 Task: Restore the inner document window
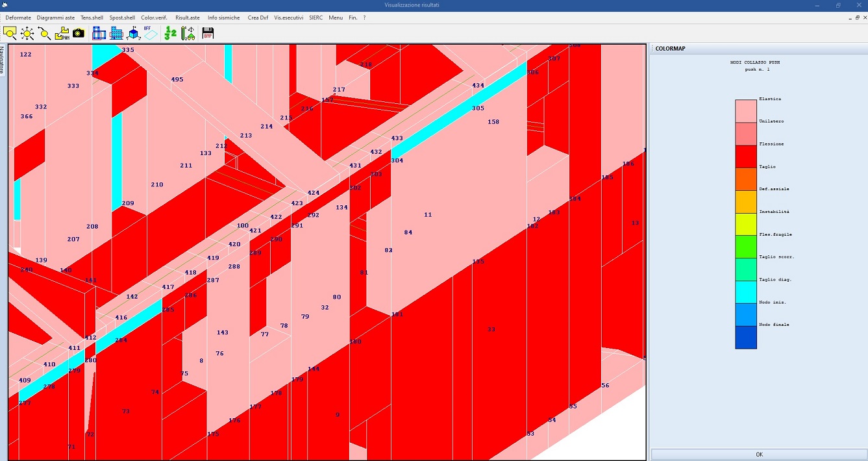click(x=857, y=18)
